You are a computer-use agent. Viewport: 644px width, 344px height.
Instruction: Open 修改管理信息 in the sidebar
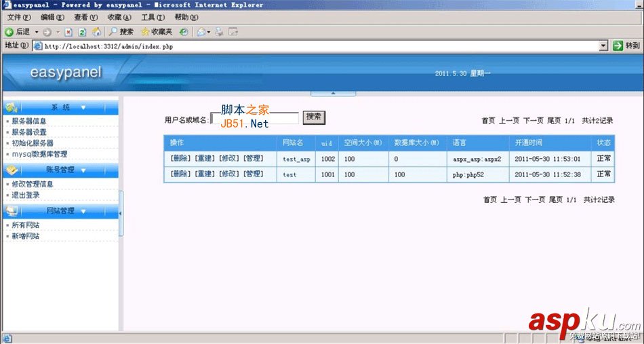[33, 184]
